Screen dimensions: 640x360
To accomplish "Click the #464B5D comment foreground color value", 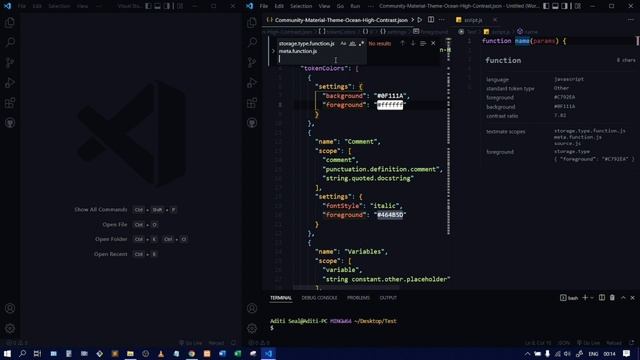I will point(390,215).
